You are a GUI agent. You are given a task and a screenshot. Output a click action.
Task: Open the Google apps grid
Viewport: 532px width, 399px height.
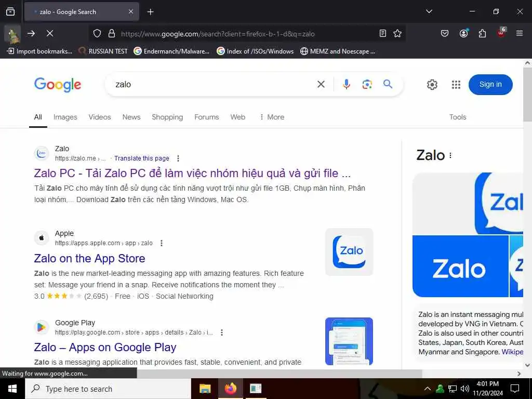(x=456, y=85)
